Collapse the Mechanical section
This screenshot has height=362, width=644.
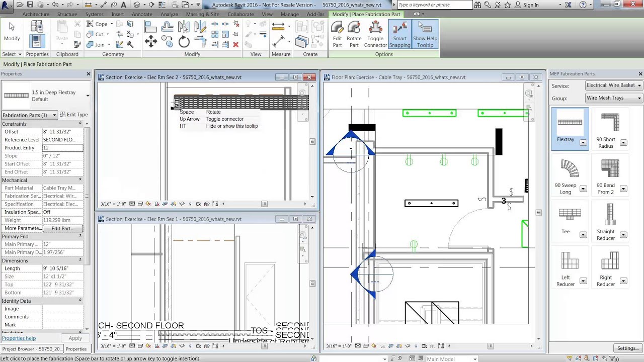point(80,180)
